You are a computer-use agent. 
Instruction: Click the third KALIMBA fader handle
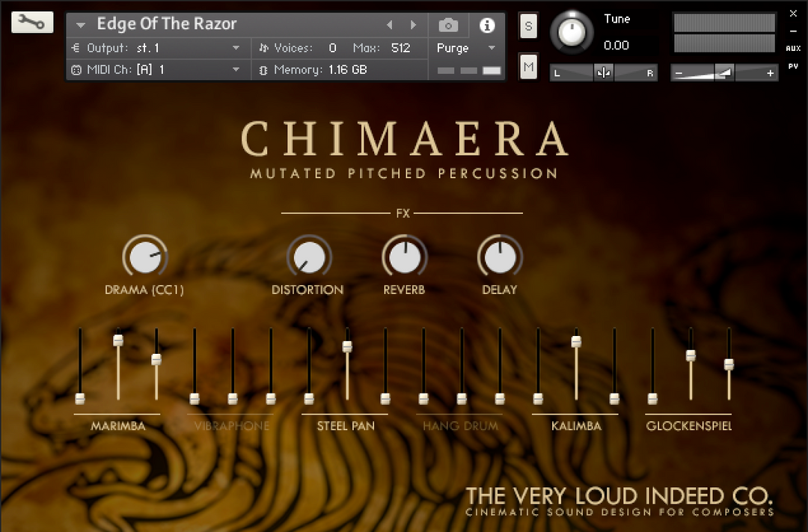(614, 399)
